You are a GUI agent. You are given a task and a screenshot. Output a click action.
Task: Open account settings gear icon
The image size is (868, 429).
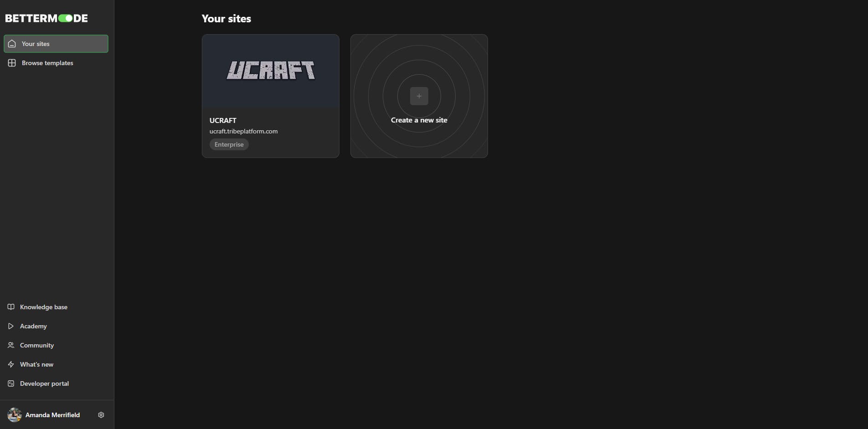point(101,415)
